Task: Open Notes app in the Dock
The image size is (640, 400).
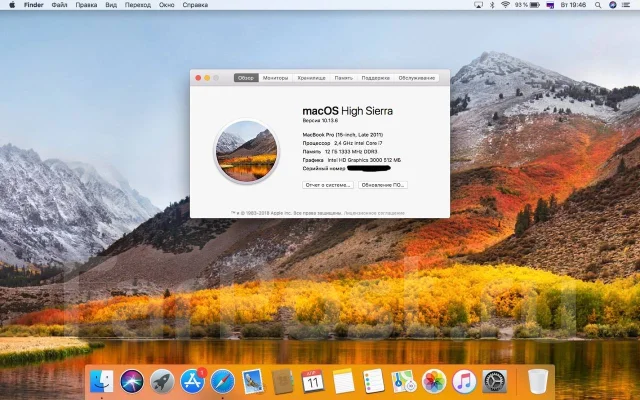Action: coord(343,381)
